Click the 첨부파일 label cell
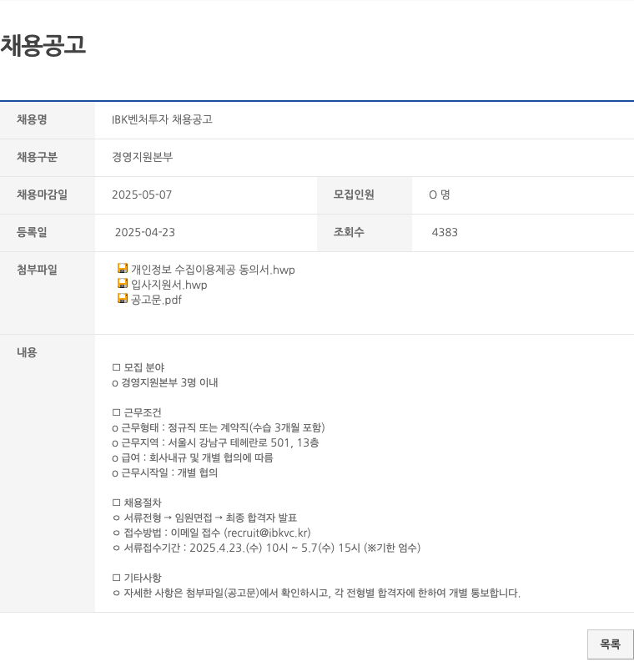 coord(48,293)
